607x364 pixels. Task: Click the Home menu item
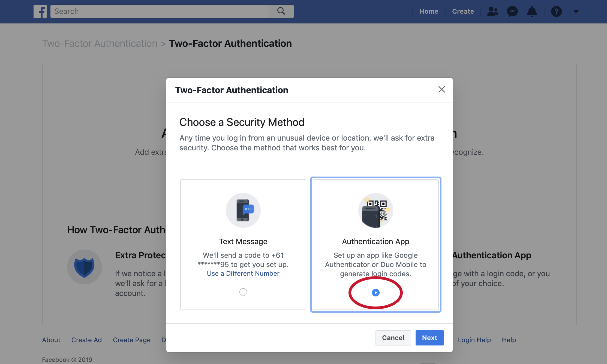coord(429,11)
